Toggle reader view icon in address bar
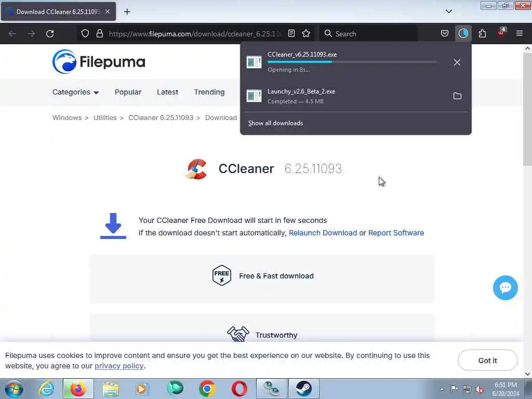Image resolution: width=532 pixels, height=399 pixels. [291, 34]
